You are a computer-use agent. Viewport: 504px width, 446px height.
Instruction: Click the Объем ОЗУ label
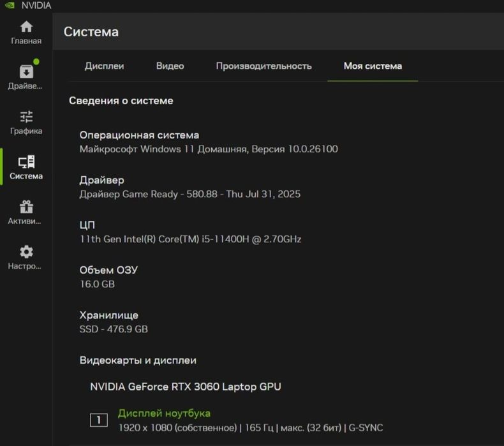pyautogui.click(x=108, y=270)
